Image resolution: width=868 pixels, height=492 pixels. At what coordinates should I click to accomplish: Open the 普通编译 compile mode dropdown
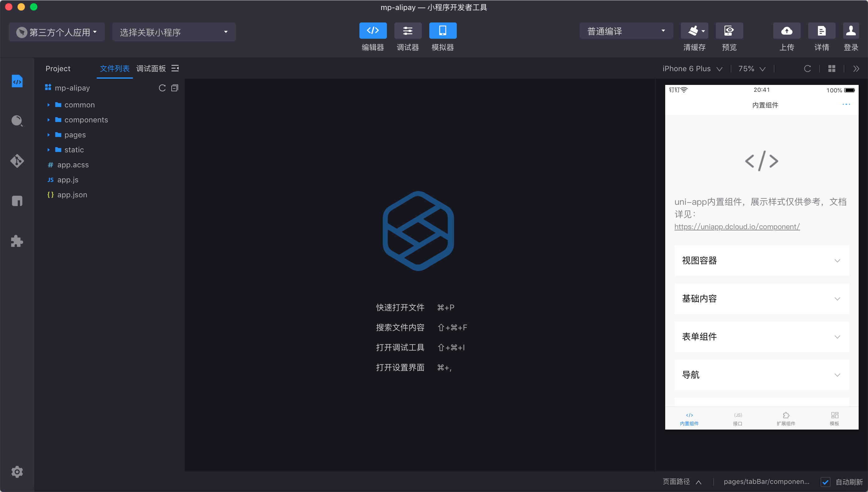(x=626, y=31)
